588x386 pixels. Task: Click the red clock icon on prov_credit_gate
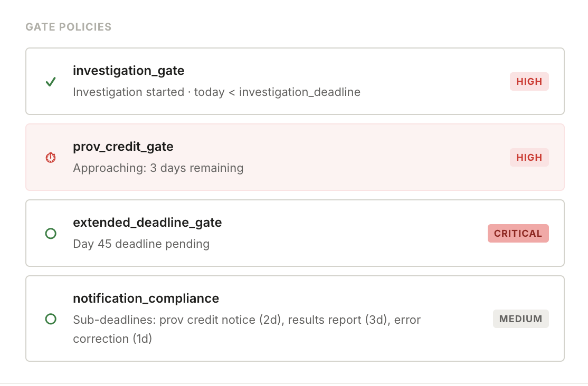(x=51, y=157)
